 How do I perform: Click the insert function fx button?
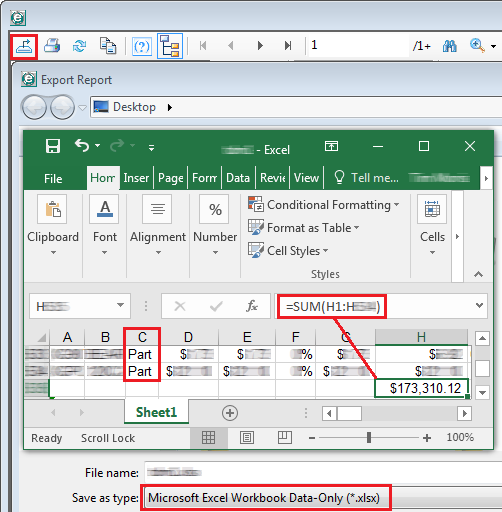tap(252, 306)
